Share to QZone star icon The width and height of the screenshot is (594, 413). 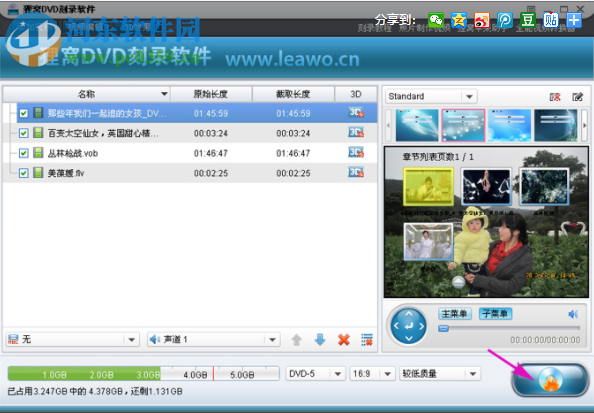459,20
